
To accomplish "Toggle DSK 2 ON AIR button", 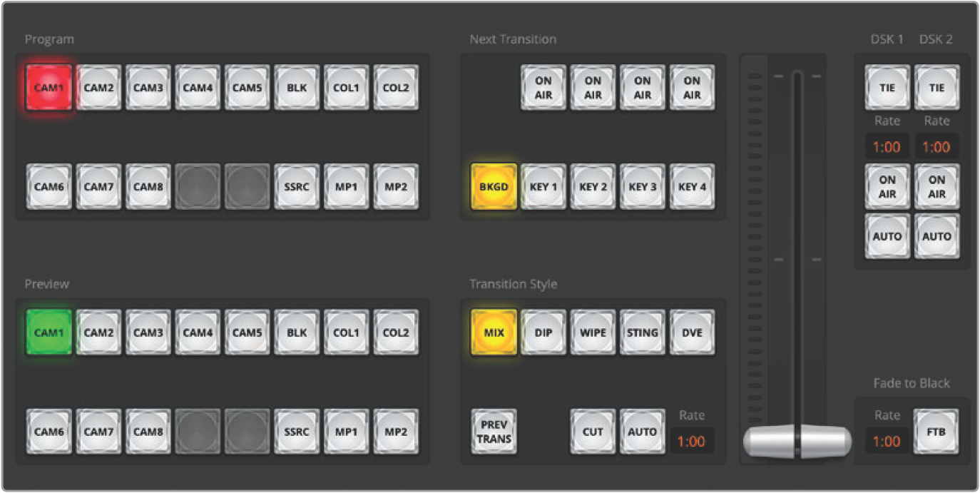I will pos(936,187).
